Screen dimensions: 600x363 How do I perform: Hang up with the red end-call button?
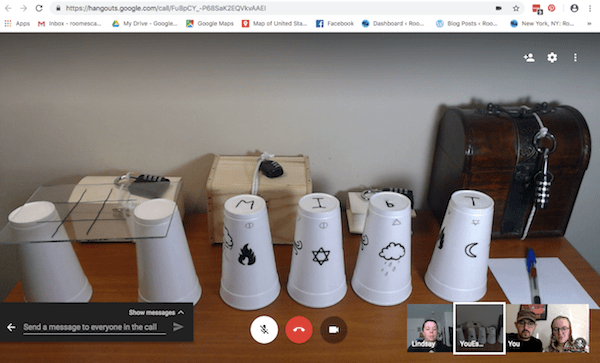click(x=299, y=330)
